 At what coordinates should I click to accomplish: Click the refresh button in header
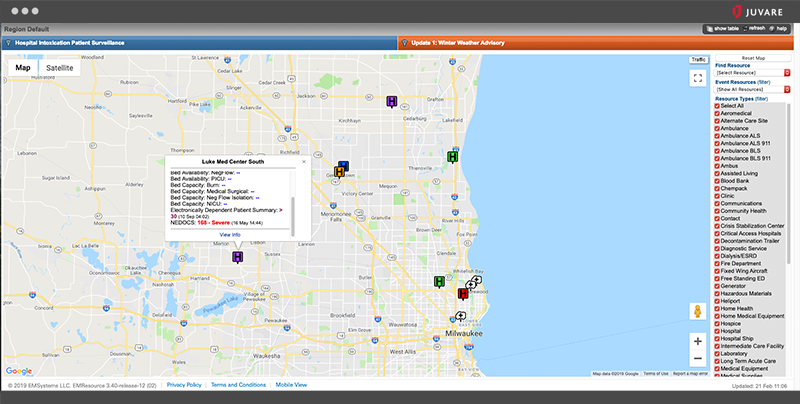point(754,29)
